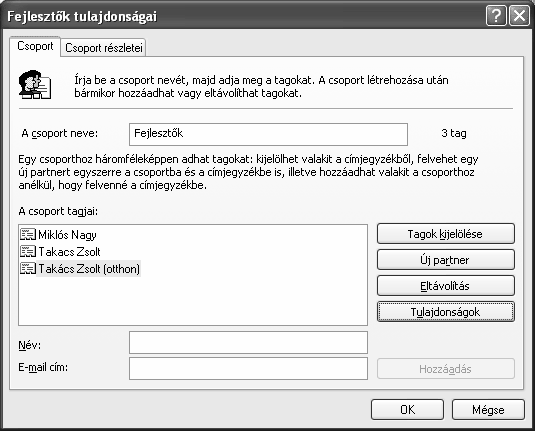
Task: Cancel the dialog with Mégse
Action: pos(488,410)
